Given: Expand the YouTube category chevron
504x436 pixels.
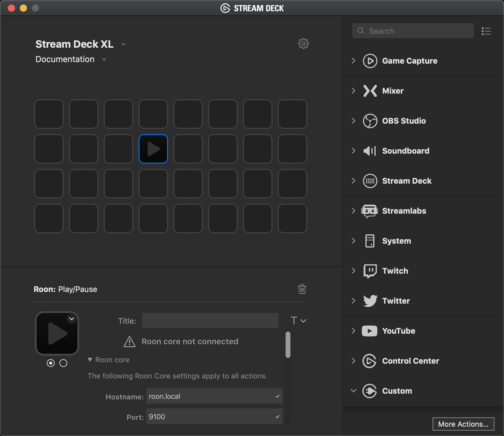Looking at the screenshot, I should [x=354, y=331].
